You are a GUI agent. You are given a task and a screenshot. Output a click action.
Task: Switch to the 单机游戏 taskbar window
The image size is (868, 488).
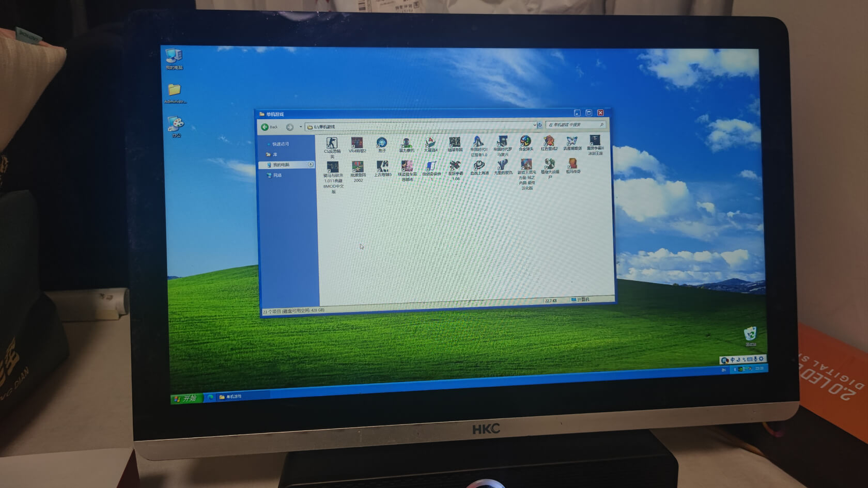pyautogui.click(x=242, y=396)
